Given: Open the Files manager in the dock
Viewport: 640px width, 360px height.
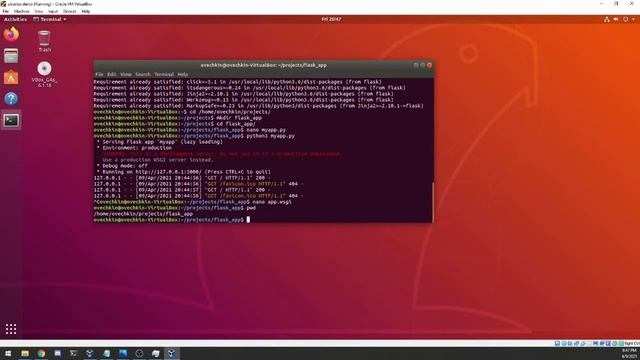Looking at the screenshot, I should [x=11, y=56].
